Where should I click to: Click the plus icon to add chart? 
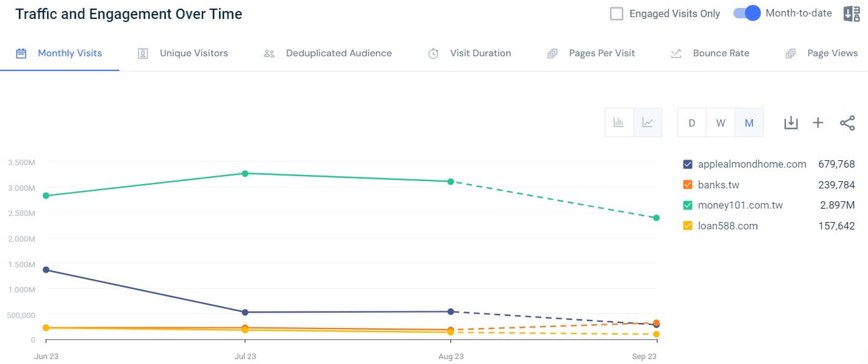(x=818, y=122)
